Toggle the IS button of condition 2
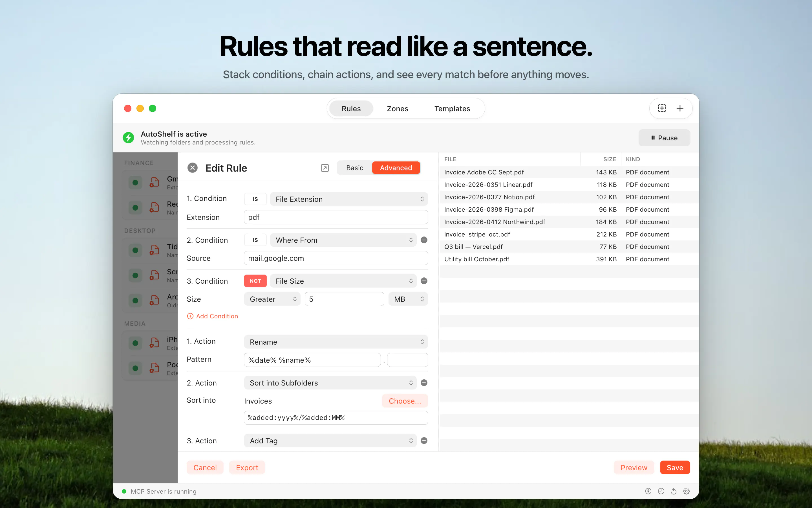812x508 pixels. click(255, 240)
